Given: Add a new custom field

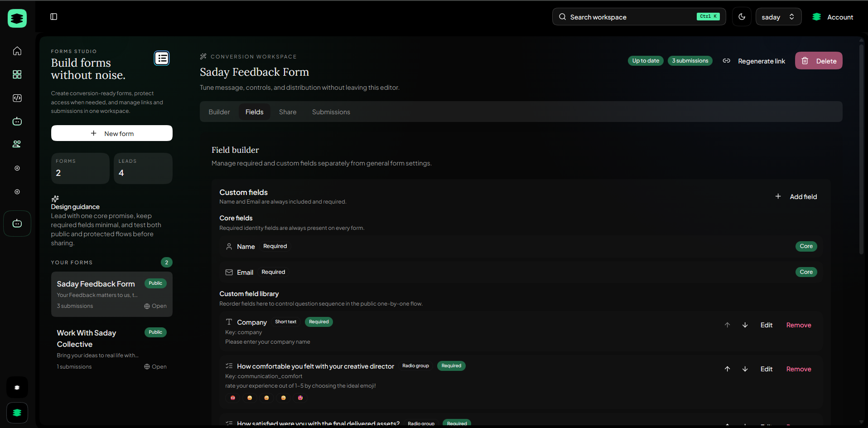Looking at the screenshot, I should [796, 196].
